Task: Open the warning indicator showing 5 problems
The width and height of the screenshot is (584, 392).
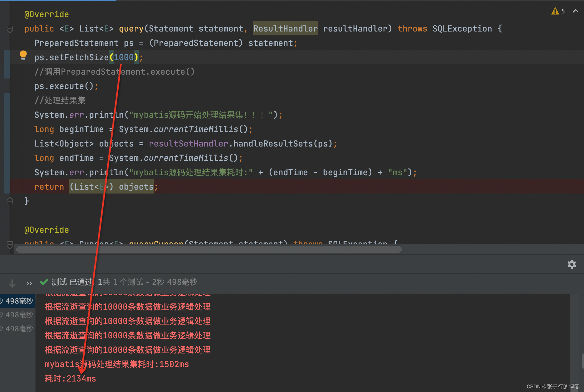Action: 558,11
